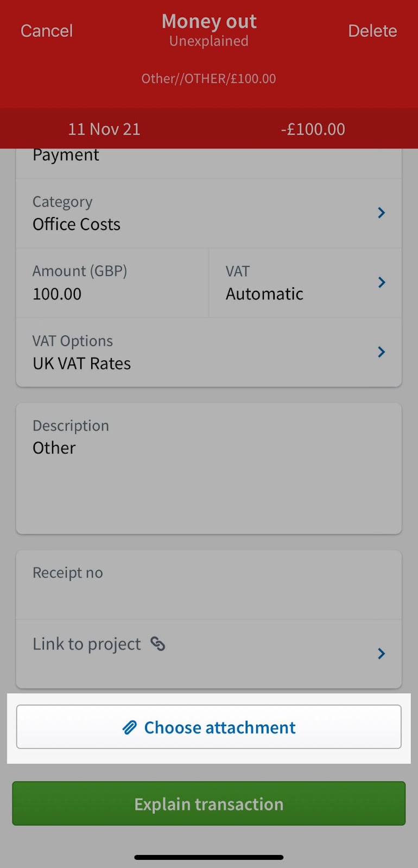The height and width of the screenshot is (868, 418).
Task: Open VAT Options for UK VAT Rates
Action: point(381,352)
